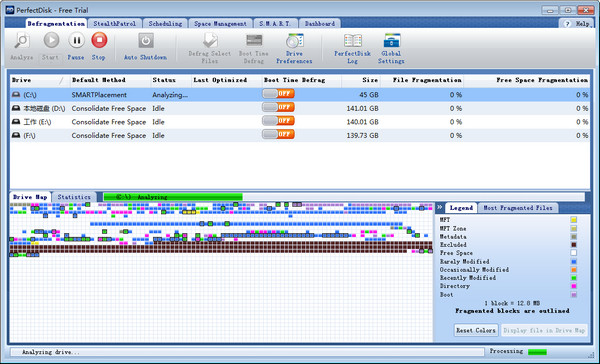600x364 pixels.
Task: Click the Excluded color swatch
Action: 574,245
